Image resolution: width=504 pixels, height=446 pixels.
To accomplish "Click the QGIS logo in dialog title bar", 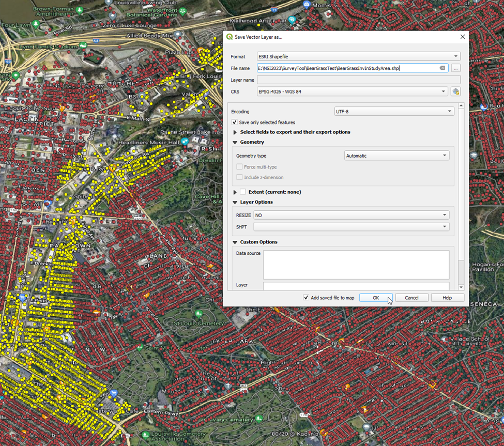I will (230, 37).
